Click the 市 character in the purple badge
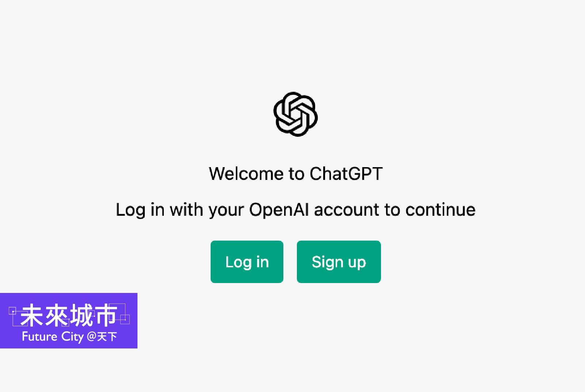This screenshot has width=585, height=392. click(x=106, y=315)
